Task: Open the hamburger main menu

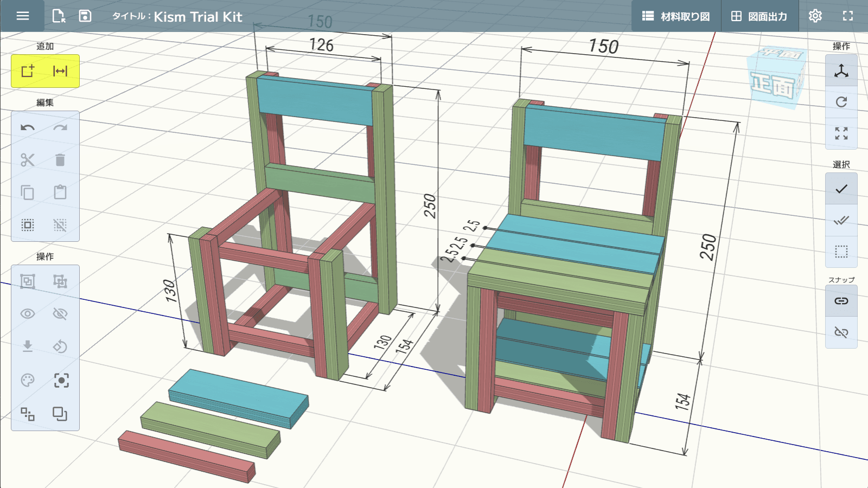Action: 23,16
